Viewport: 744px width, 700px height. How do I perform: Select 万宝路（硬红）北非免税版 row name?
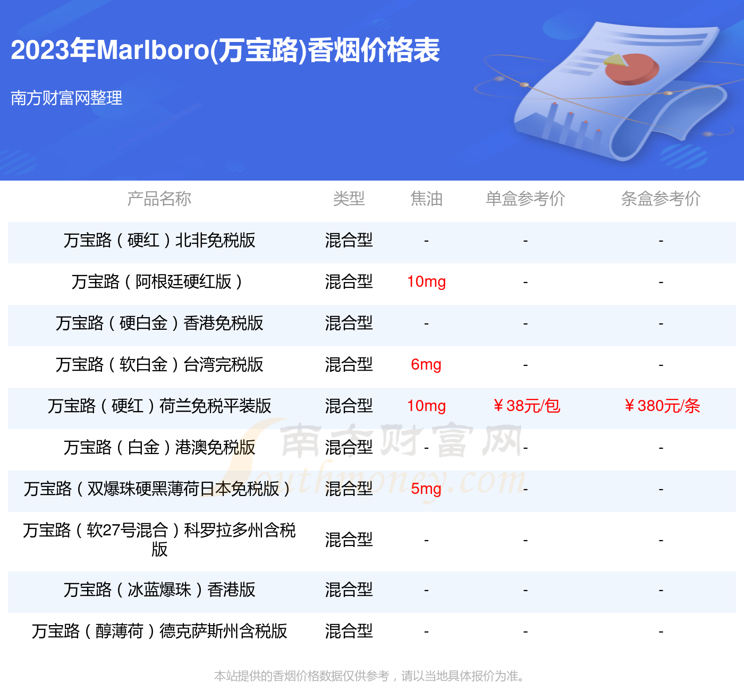point(159,240)
